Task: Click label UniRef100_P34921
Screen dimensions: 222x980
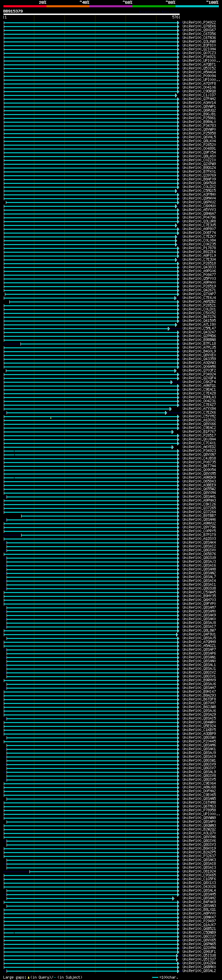Action: pos(199,57)
